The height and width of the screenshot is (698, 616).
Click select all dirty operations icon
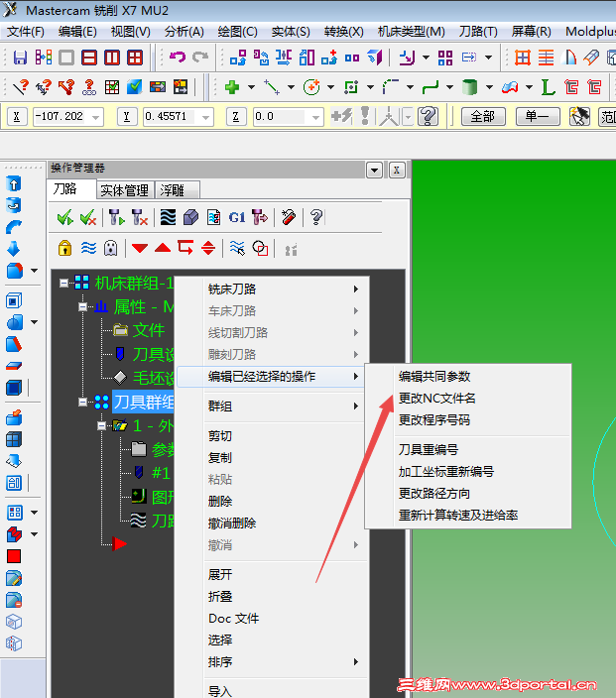pos(88,218)
